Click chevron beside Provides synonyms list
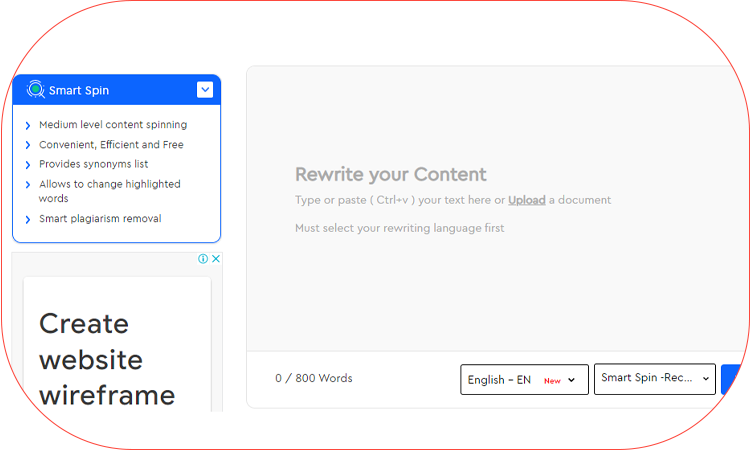Viewport: 750px width, 450px height. tap(28, 165)
